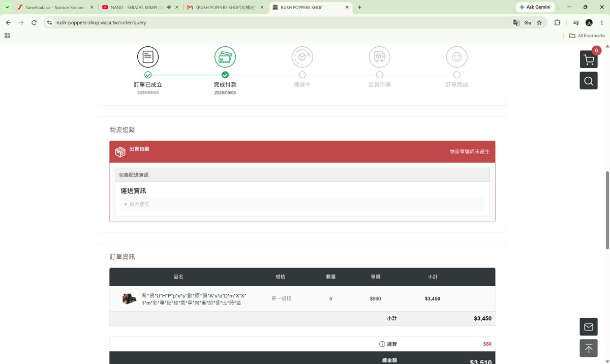Click the 單價 column header
Screen dimensions: 610x364
[x=376, y=277]
